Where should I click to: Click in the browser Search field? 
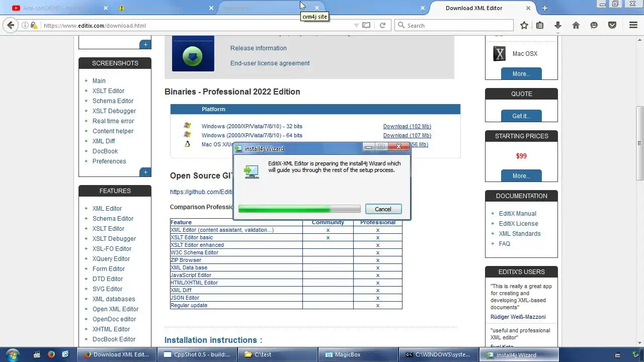pyautogui.click(x=454, y=25)
